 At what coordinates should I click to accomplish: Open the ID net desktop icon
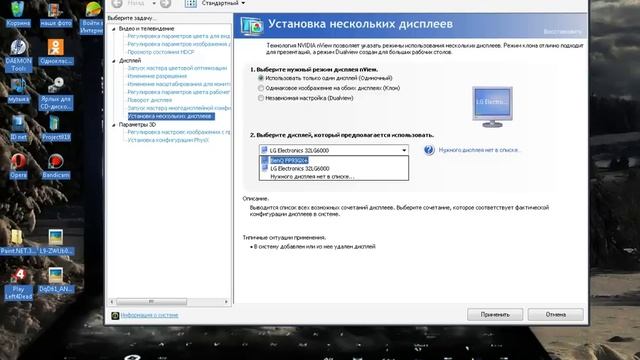18,128
